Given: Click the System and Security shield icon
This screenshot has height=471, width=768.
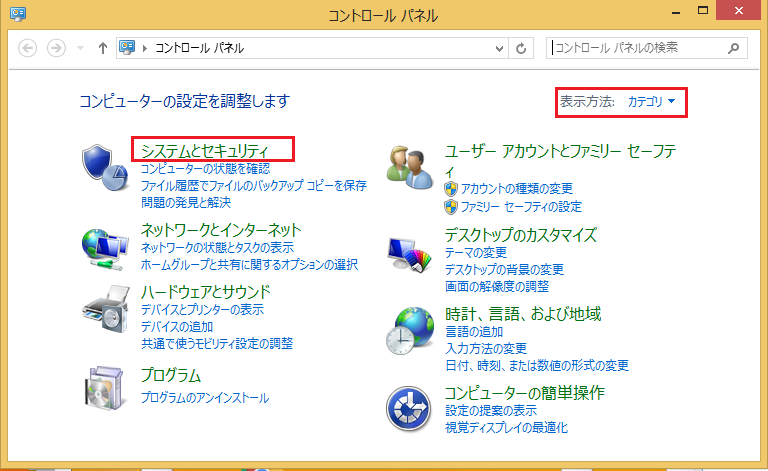Looking at the screenshot, I should [x=105, y=167].
